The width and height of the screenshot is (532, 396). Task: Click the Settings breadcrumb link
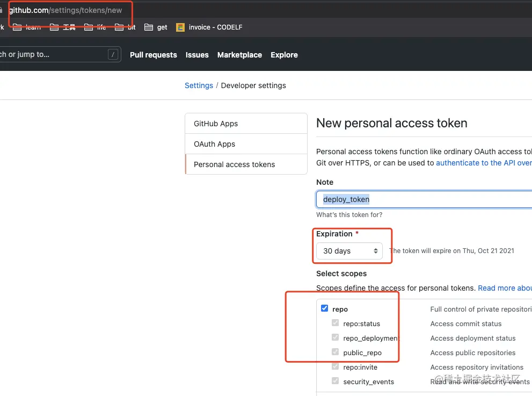pyautogui.click(x=199, y=85)
